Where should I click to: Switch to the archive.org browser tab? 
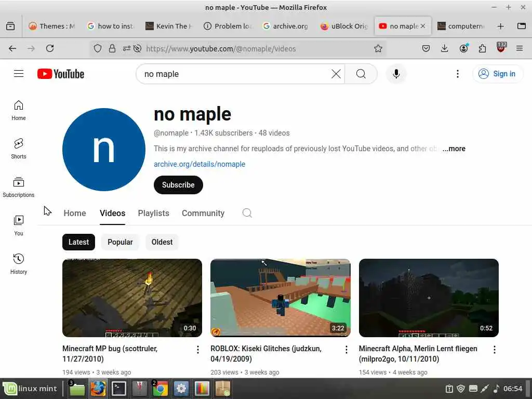coord(286,26)
